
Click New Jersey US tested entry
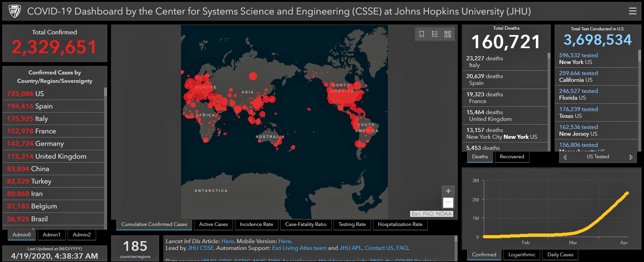tap(596, 130)
